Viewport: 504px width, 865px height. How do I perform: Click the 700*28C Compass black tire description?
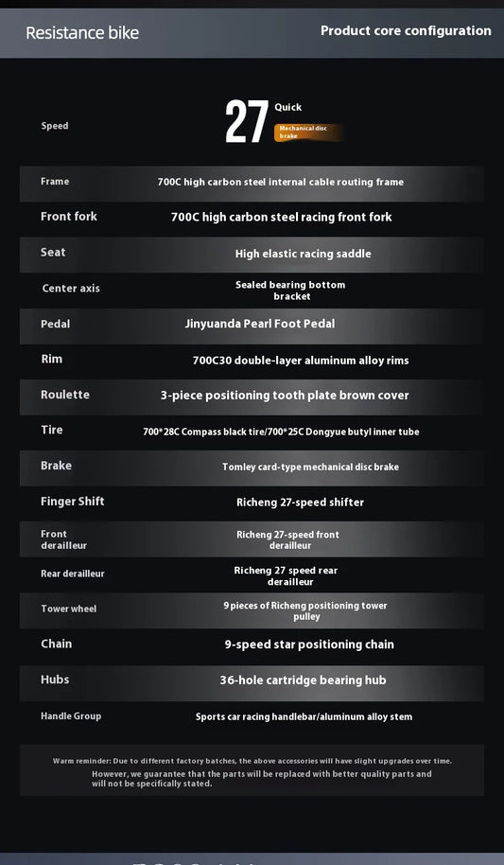281,432
